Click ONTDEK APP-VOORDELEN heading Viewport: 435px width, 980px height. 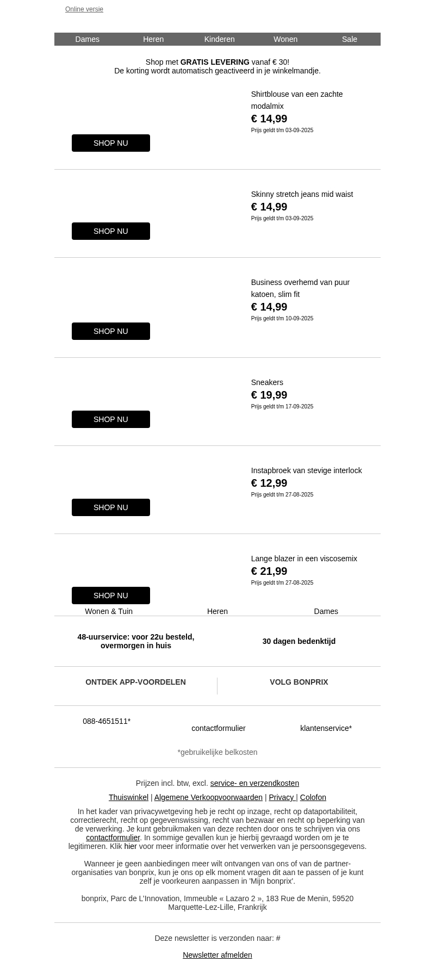(135, 682)
